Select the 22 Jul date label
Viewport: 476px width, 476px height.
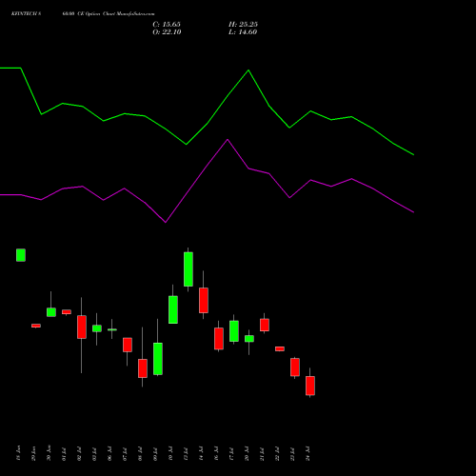(x=277, y=454)
